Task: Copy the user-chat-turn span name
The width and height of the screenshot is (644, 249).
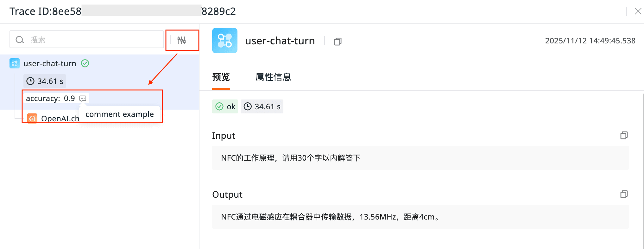Action: (338, 41)
